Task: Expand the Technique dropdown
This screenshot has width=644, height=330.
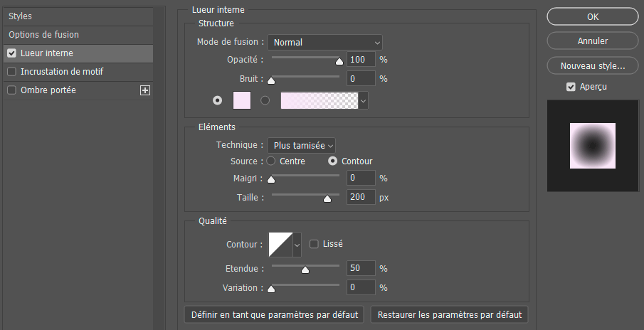Action: [x=301, y=145]
